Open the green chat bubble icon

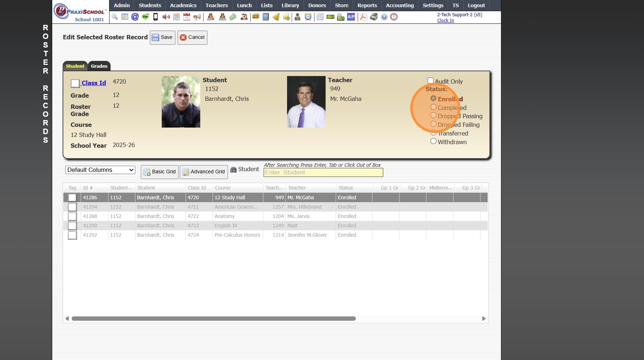(145, 17)
